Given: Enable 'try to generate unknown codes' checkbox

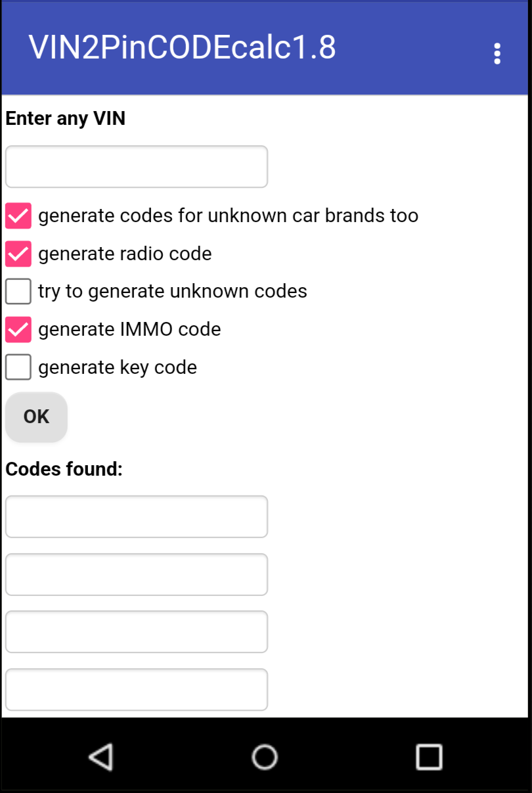Looking at the screenshot, I should click(18, 291).
